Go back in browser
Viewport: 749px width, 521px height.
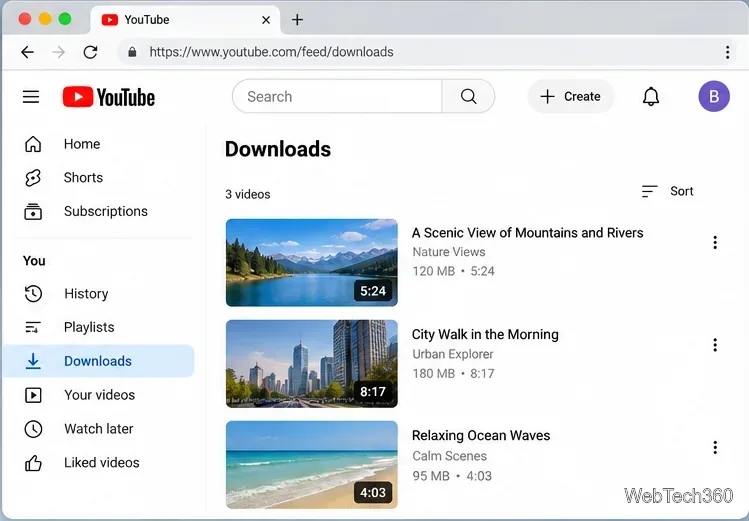pyautogui.click(x=27, y=52)
